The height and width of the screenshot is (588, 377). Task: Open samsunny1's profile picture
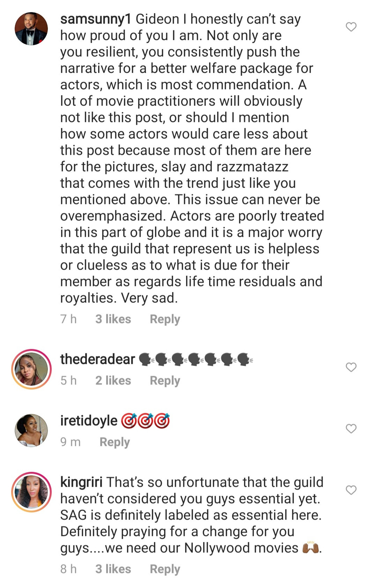pos(31,29)
